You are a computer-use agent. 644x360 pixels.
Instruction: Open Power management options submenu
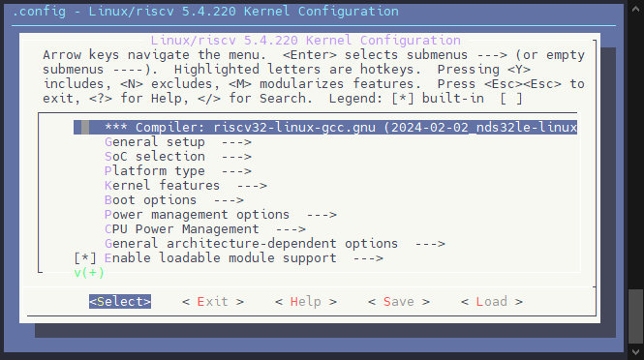pyautogui.click(x=221, y=215)
